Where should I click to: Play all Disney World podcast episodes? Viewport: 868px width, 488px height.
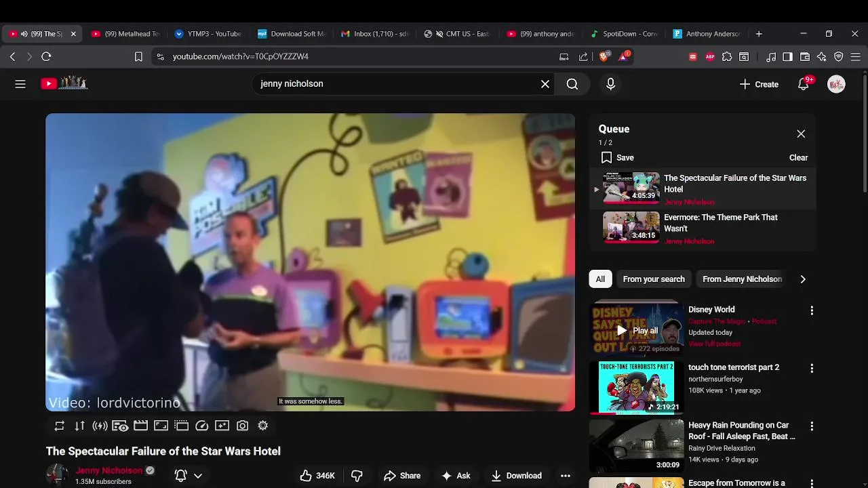tap(636, 331)
